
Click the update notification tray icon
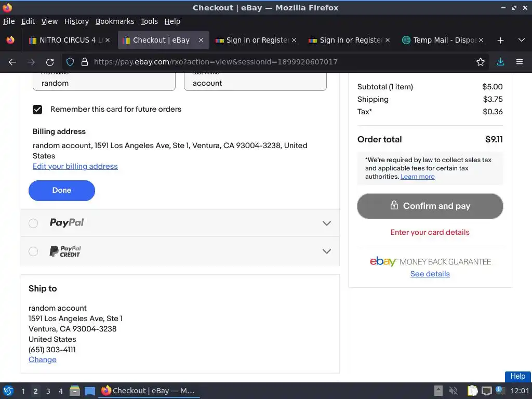[500, 390]
